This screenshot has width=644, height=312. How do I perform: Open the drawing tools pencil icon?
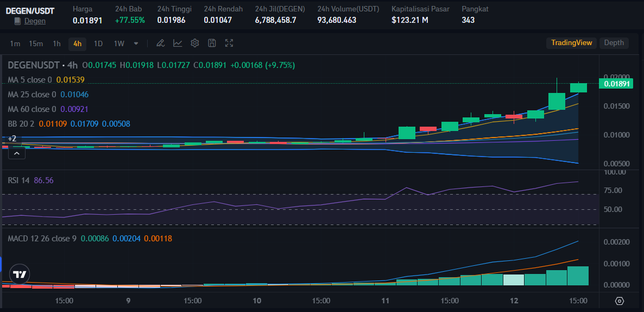(x=161, y=43)
